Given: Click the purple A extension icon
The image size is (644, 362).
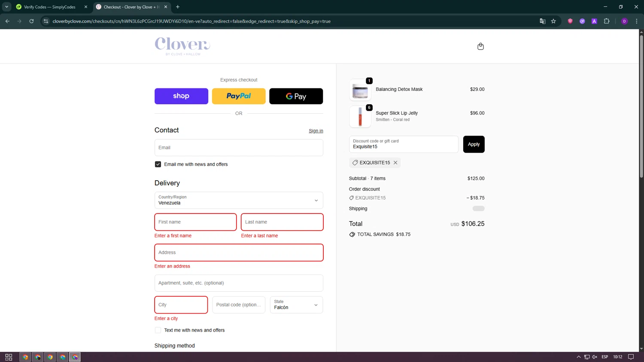Looking at the screenshot, I should (594, 21).
